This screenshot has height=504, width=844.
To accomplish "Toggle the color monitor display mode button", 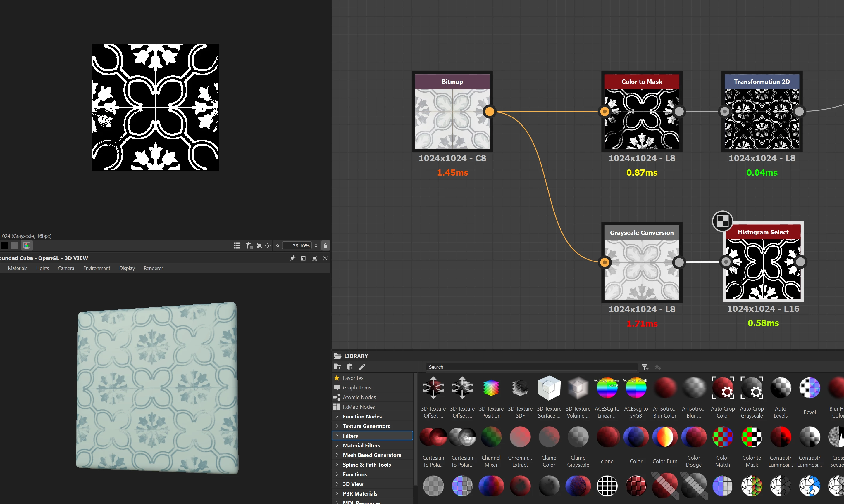I will click(26, 245).
